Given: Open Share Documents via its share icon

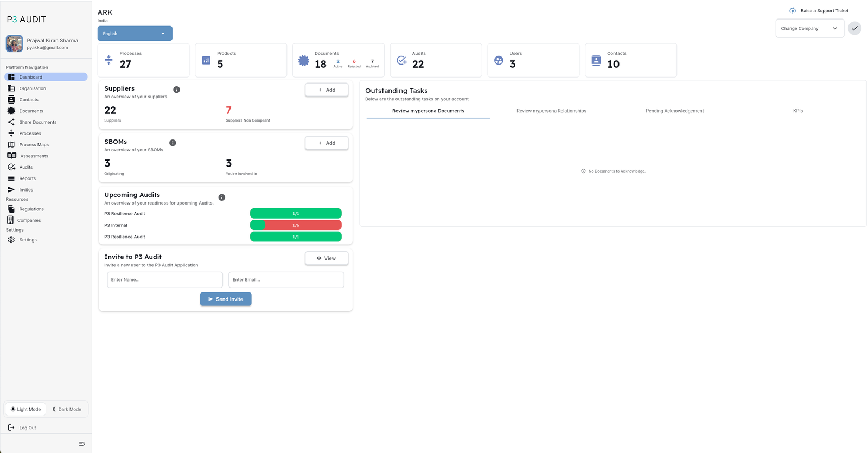Looking at the screenshot, I should (11, 122).
